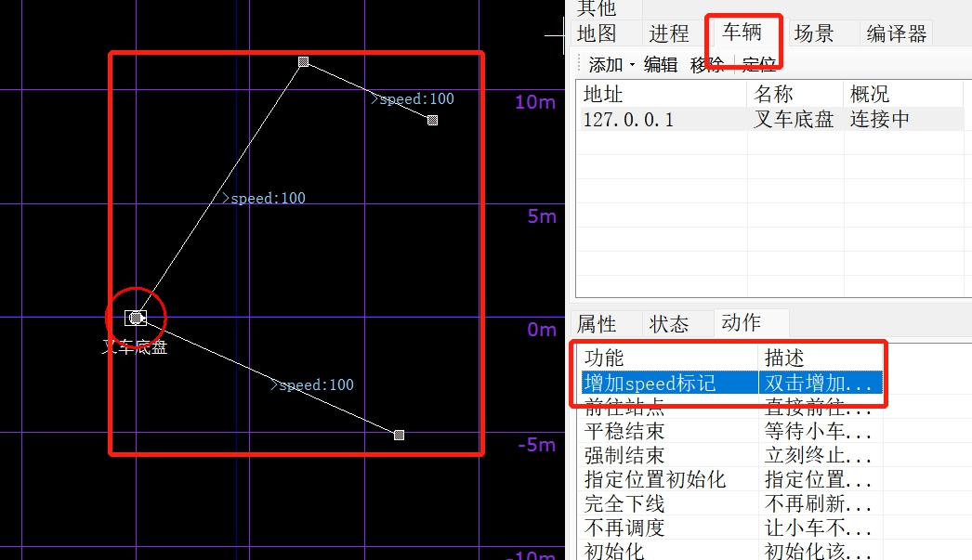Select the bottom waypoint node near -5m
Image resolution: width=972 pixels, height=560 pixels.
tap(399, 435)
